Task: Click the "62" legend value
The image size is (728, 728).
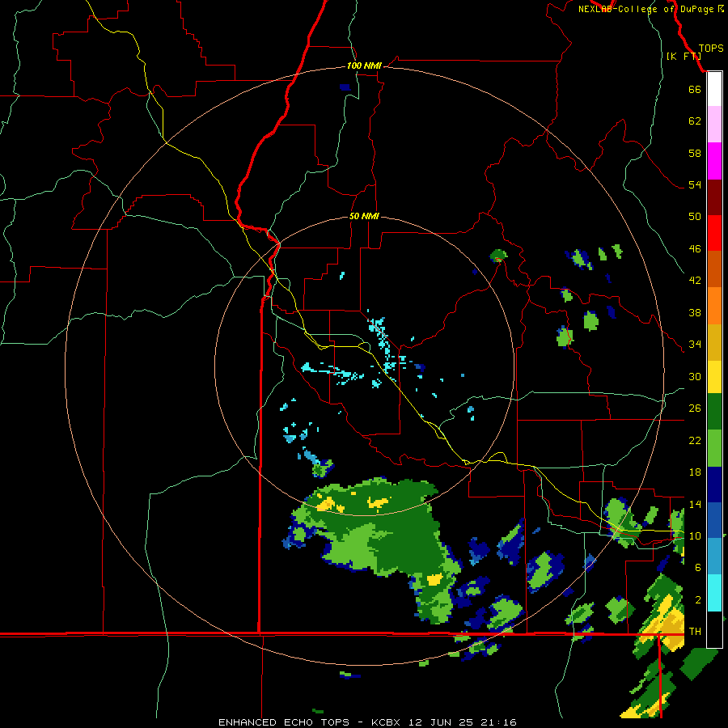Action: (x=695, y=121)
